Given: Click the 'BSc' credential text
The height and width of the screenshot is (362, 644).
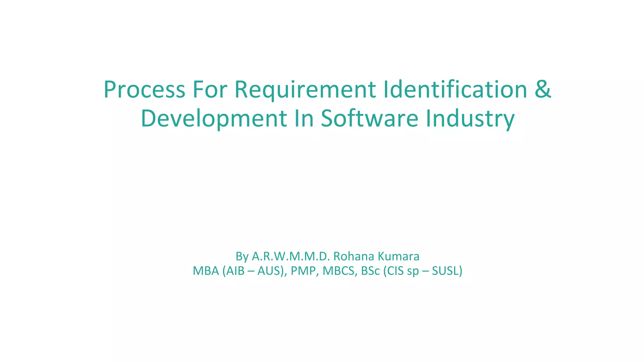Looking at the screenshot, I should click(x=370, y=271).
